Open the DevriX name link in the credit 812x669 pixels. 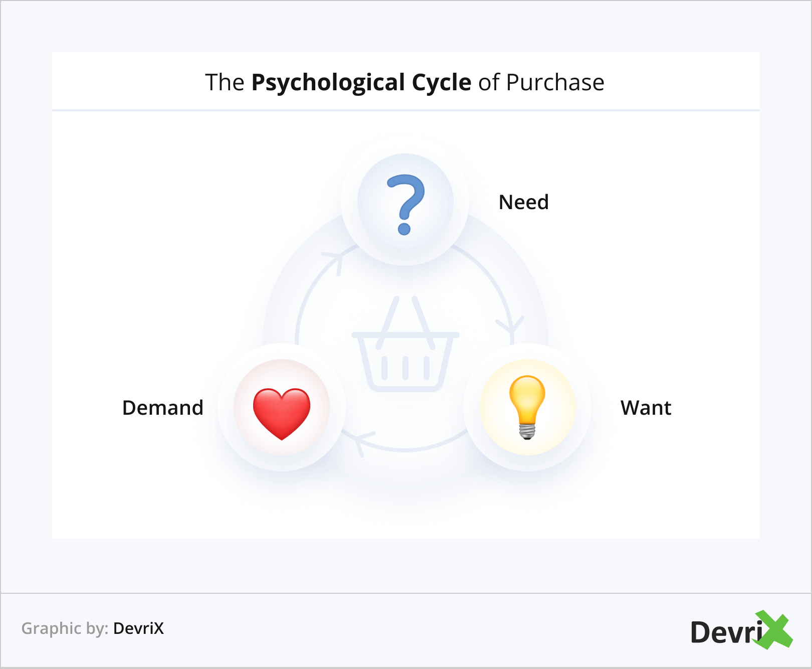pos(138,628)
